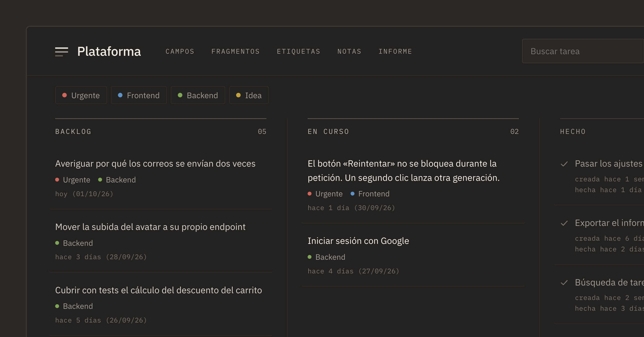Click the EN CURSO column header
Viewport: 644px width, 337px height.
click(x=328, y=132)
